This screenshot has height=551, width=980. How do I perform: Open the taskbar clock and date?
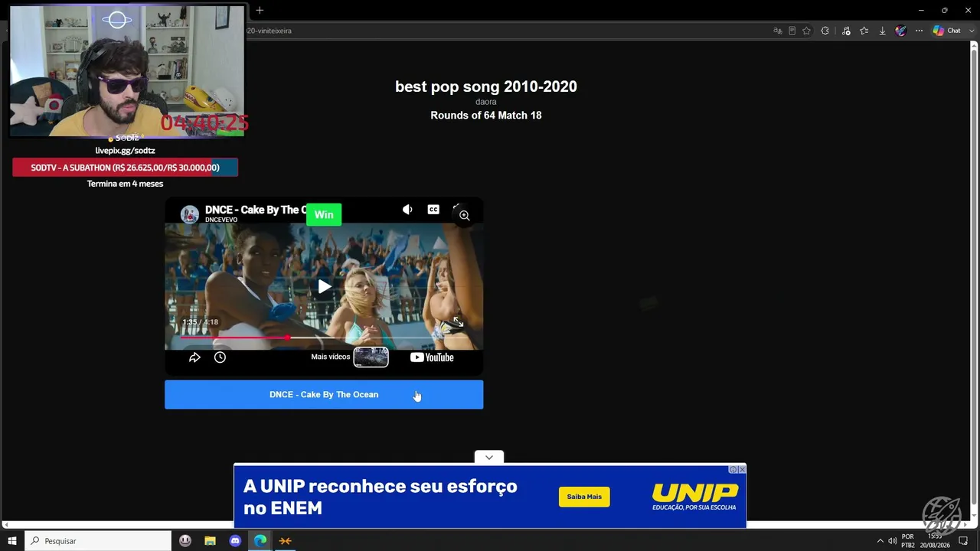[936, 541]
